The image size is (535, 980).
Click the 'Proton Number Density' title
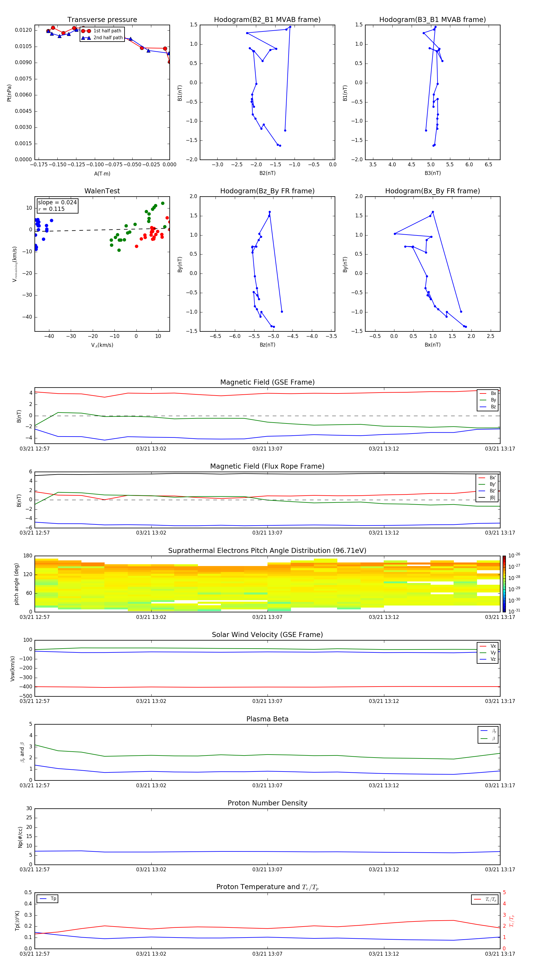click(x=267, y=803)
